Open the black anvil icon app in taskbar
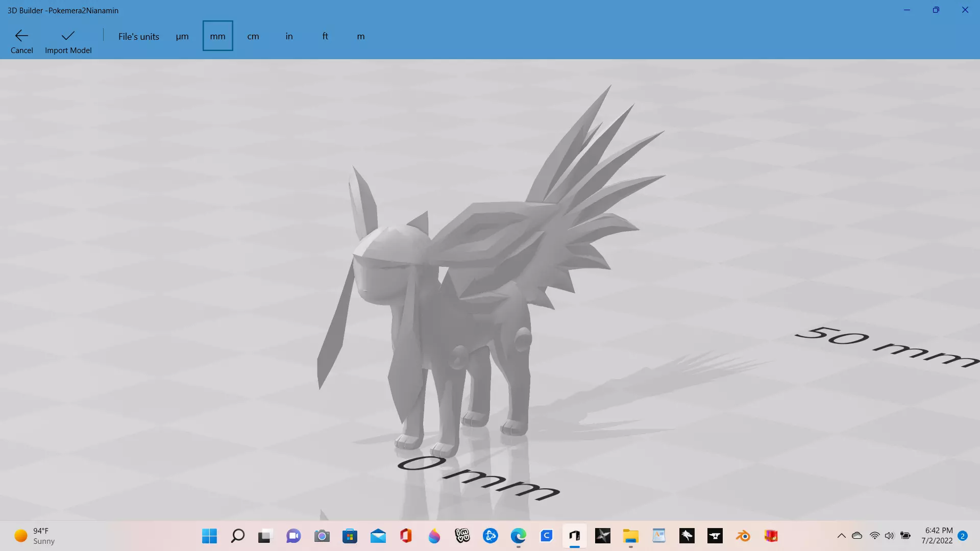 (715, 536)
